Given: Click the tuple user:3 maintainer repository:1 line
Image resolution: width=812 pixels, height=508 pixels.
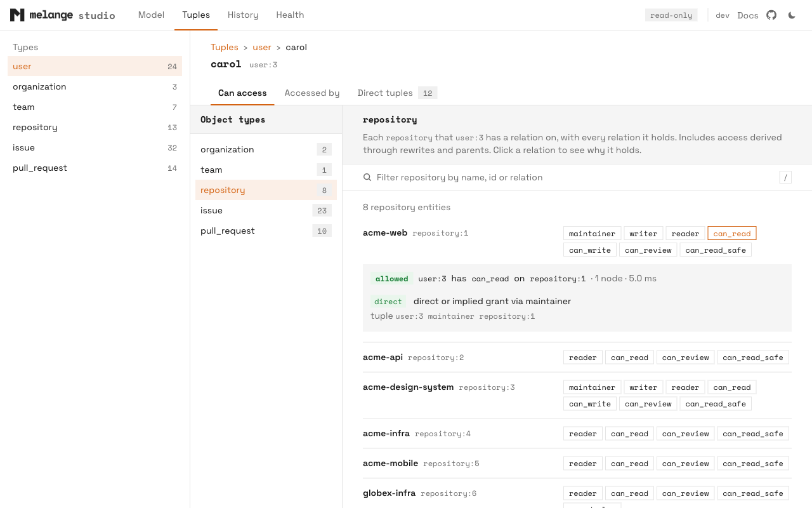Looking at the screenshot, I should [x=453, y=316].
